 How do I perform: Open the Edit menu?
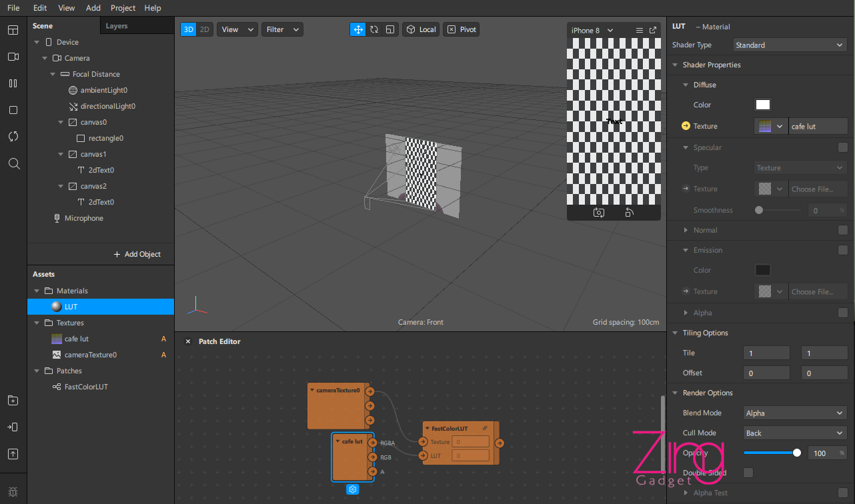coord(40,8)
